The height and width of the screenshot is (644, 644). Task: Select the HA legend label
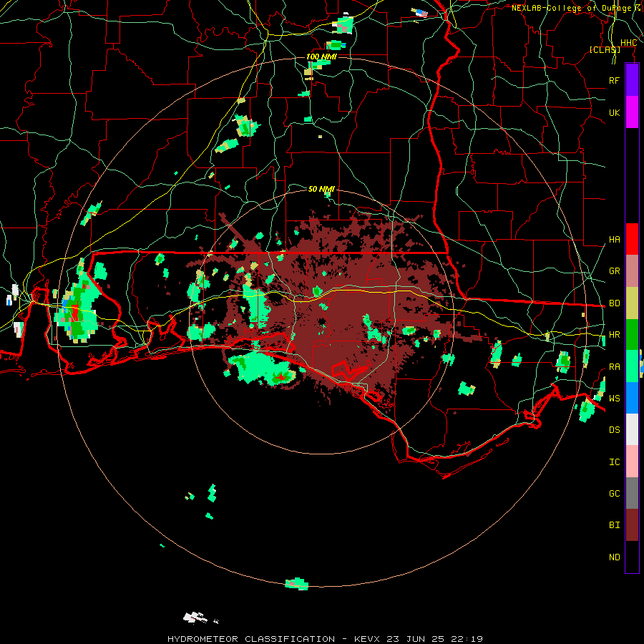614,240
